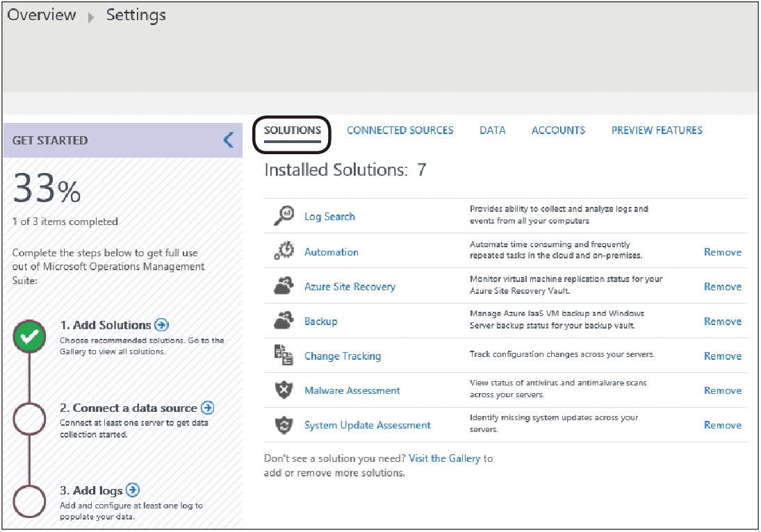The width and height of the screenshot is (761, 532).
Task: Click the Malware Assessment shield icon
Action: tap(284, 390)
